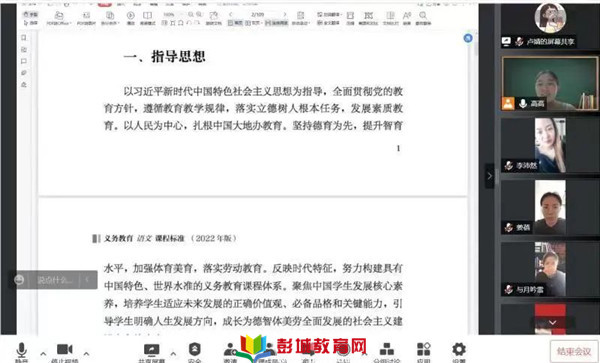Viewport: 600px width, 363px height.
Task: Open the invite participants icon
Action: pyautogui.click(x=230, y=351)
